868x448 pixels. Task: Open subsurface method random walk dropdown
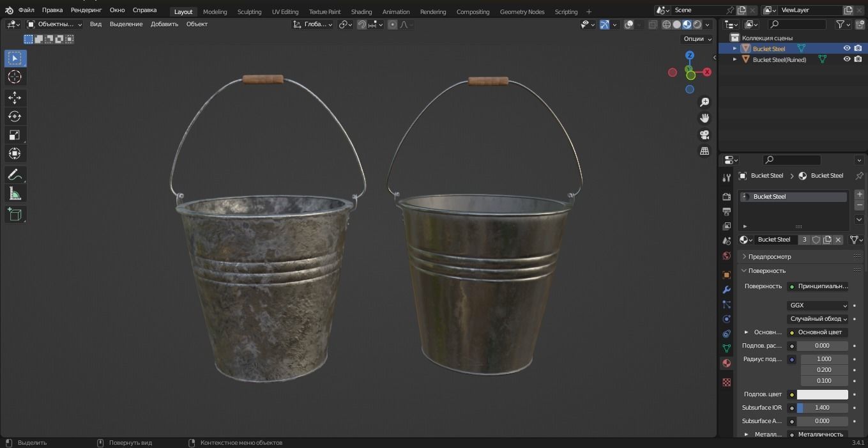[818, 319]
